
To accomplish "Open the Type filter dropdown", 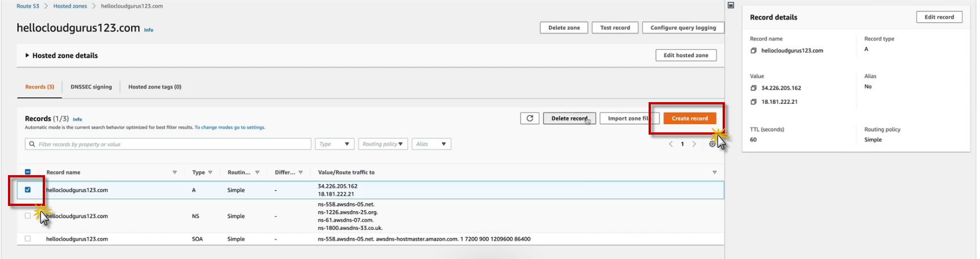I will pos(335,144).
